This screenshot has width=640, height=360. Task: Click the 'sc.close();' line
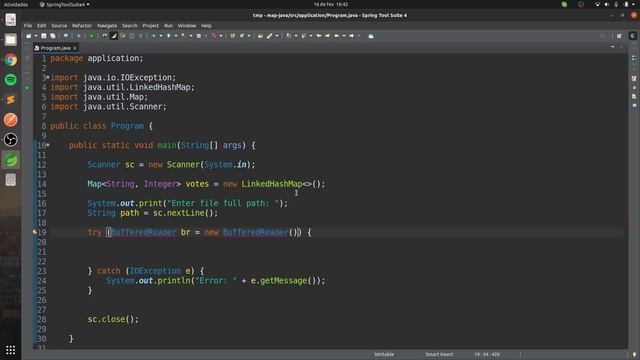113,319
